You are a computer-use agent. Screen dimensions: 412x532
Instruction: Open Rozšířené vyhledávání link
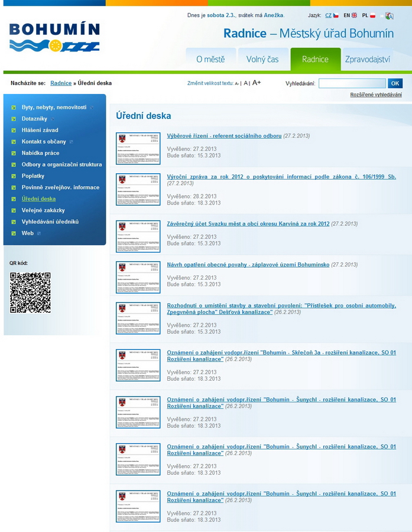pyautogui.click(x=376, y=95)
